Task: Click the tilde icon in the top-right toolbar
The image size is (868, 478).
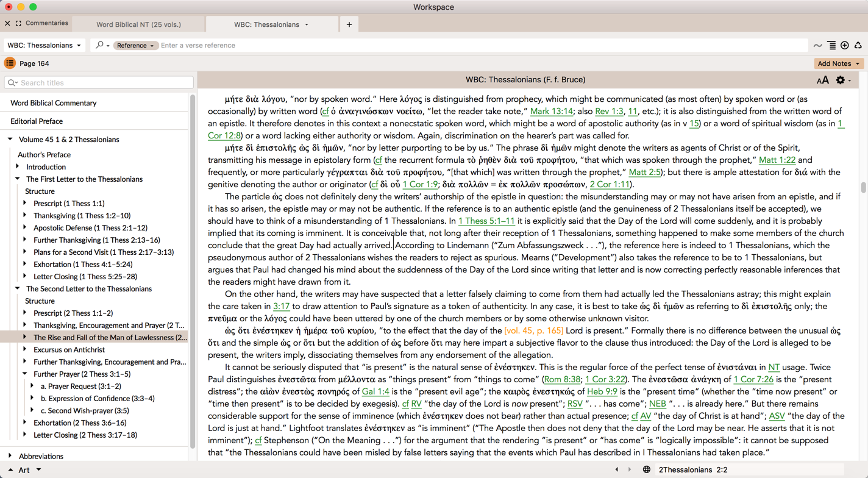Action: tap(817, 45)
